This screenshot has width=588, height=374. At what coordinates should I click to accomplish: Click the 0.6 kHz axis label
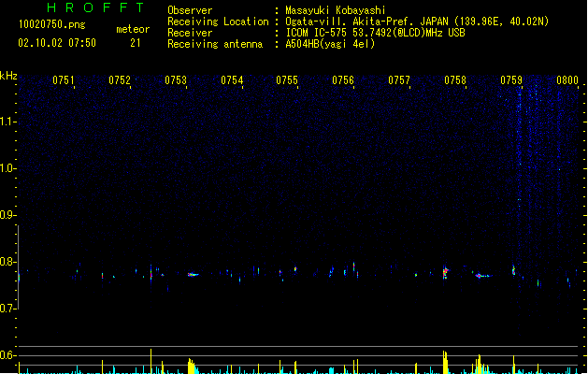7,355
